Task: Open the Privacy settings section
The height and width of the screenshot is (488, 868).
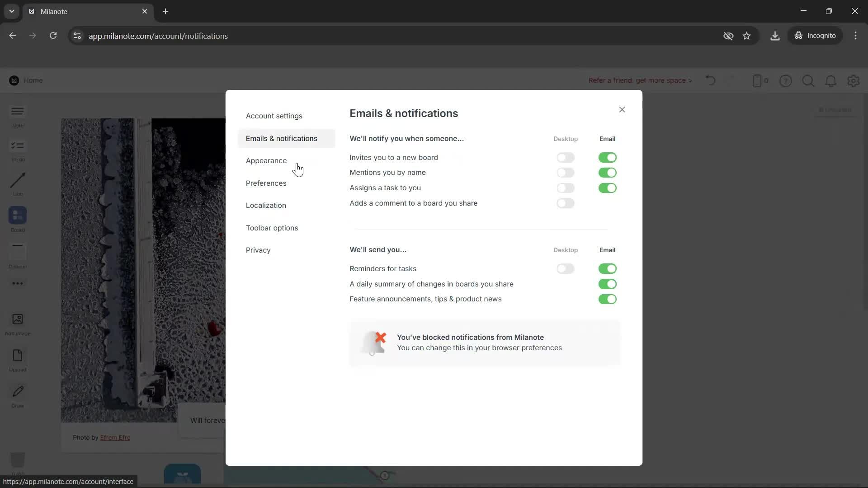Action: (258, 250)
